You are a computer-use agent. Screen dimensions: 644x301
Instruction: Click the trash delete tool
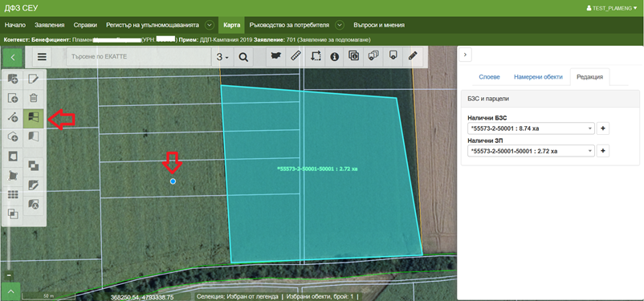(33, 98)
